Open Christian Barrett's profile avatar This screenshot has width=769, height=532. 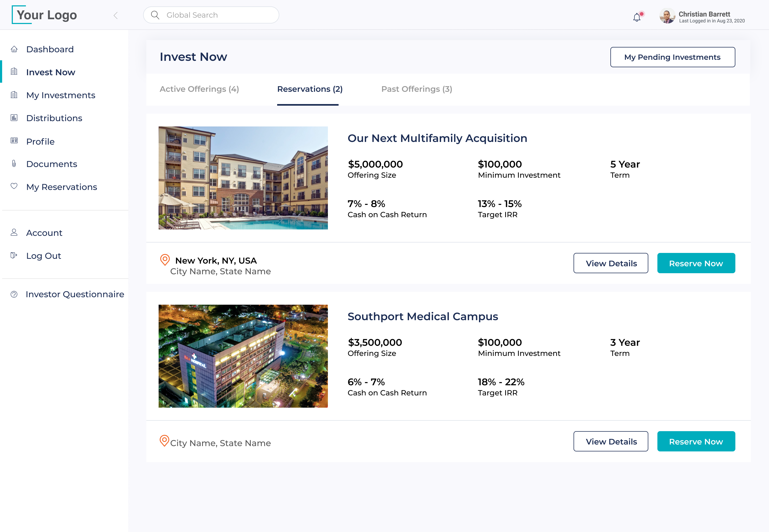(667, 16)
